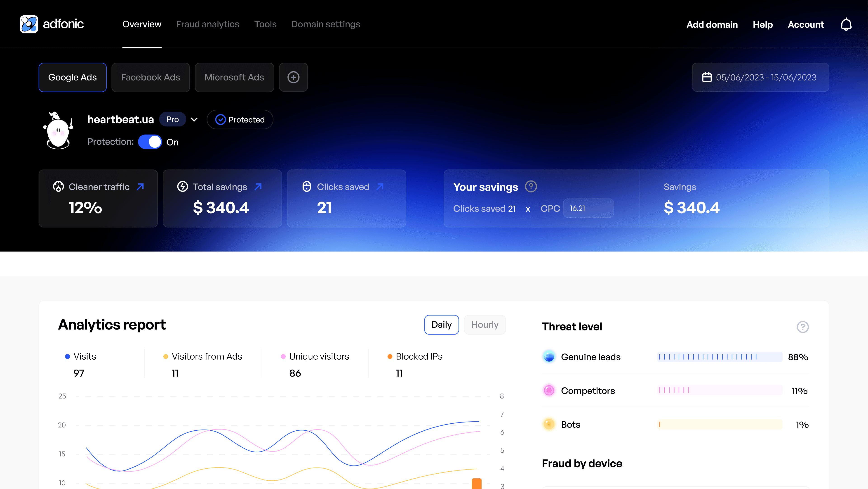Click Add domain link
The height and width of the screenshot is (489, 868).
[x=712, y=25]
